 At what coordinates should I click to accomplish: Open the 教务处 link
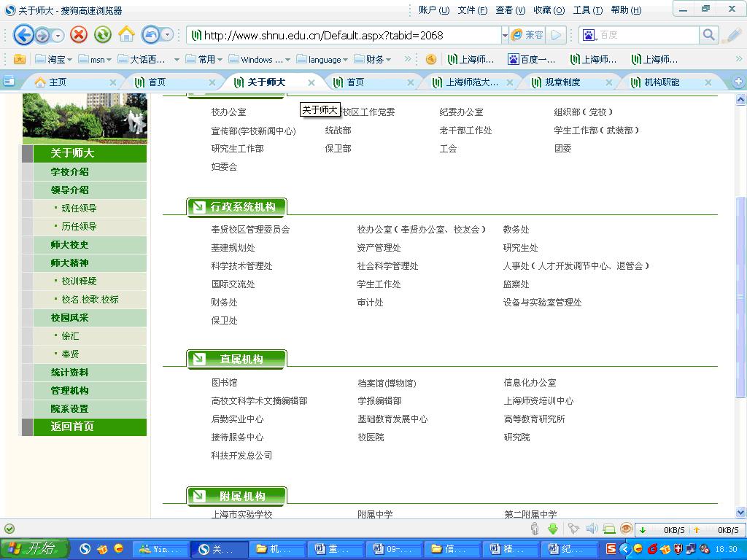(516, 230)
